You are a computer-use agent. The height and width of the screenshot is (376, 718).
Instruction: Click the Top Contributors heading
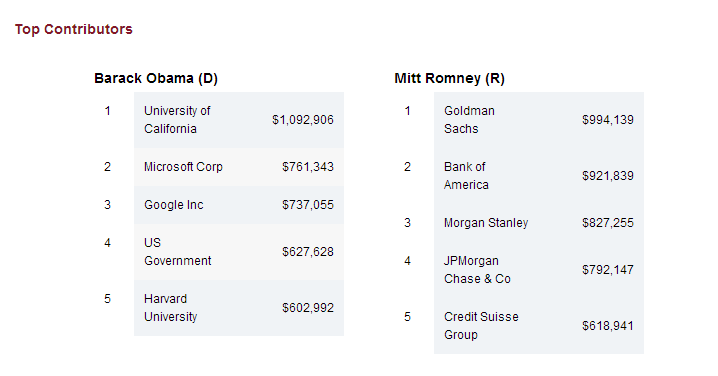point(73,29)
